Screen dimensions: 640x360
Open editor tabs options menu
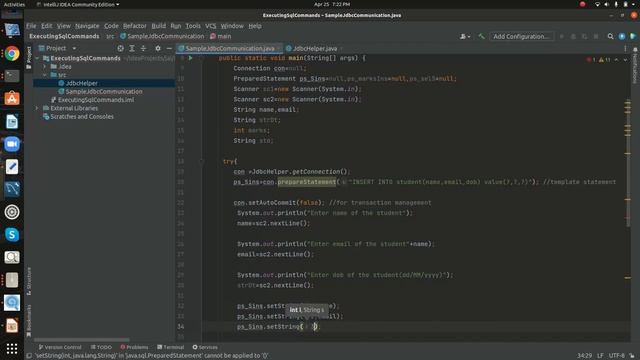[625, 48]
